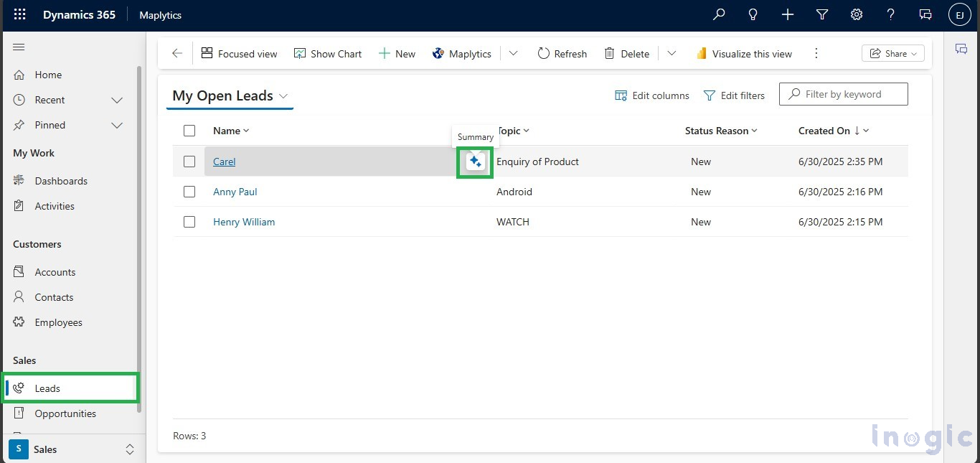980x463 pixels.
Task: Open the Copilot side pane icon at right
Action: pyautogui.click(x=961, y=49)
